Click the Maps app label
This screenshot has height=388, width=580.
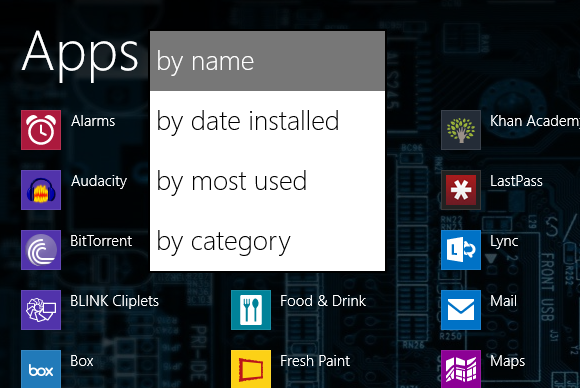[508, 361]
